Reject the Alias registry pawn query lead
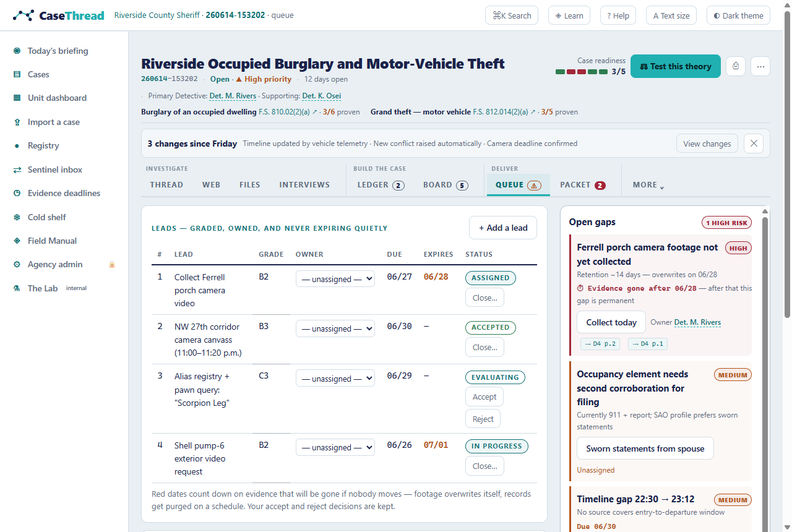792x532 pixels. click(x=483, y=419)
